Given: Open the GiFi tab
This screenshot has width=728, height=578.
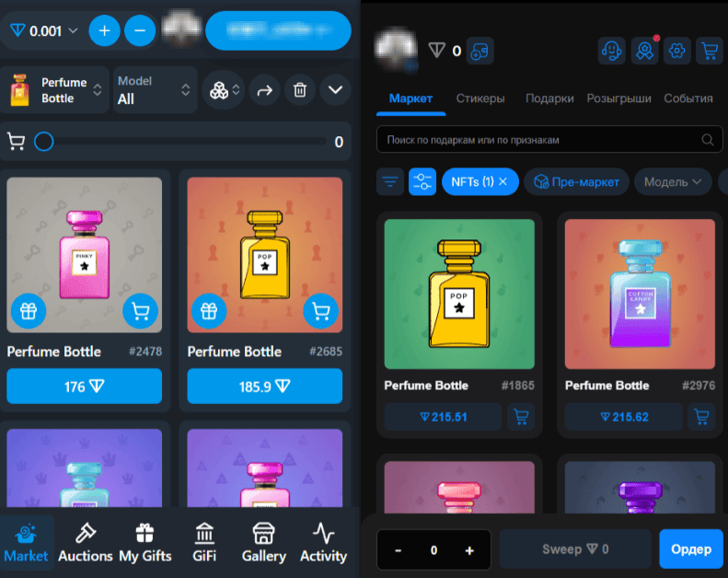Looking at the screenshot, I should tap(204, 543).
